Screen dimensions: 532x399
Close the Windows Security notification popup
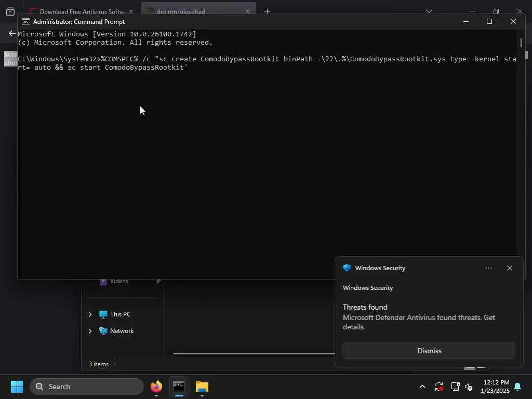tap(509, 268)
